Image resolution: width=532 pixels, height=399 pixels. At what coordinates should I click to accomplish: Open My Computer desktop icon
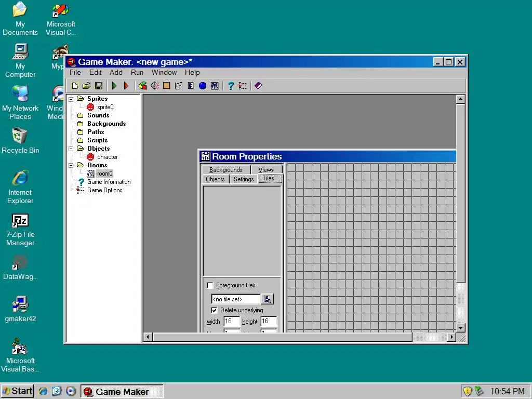[x=20, y=61]
